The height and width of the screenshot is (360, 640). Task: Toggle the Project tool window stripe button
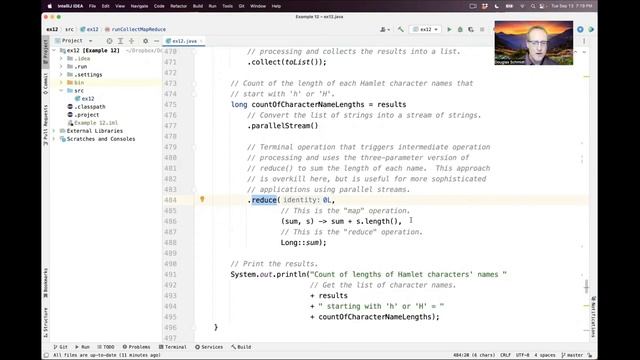(45, 51)
